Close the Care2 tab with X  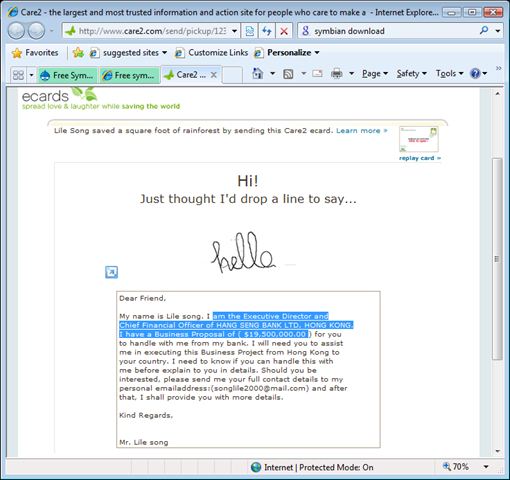pos(214,75)
